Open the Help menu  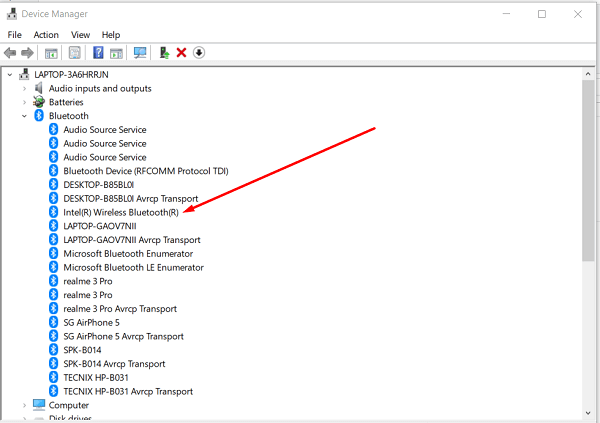[x=111, y=35]
